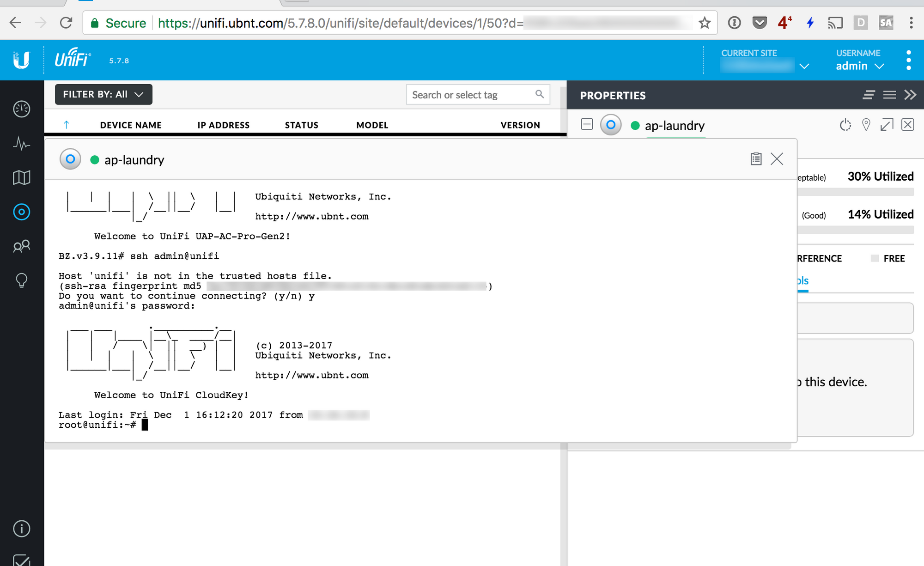Viewport: 924px width, 566px height.
Task: Expand the CURRENT SITE dropdown
Action: [804, 67]
